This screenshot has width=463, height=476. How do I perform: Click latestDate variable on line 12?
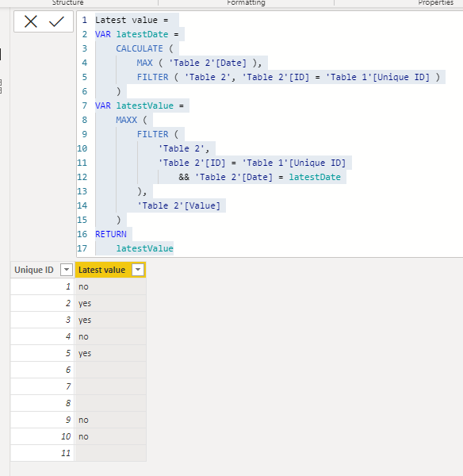tap(315, 177)
